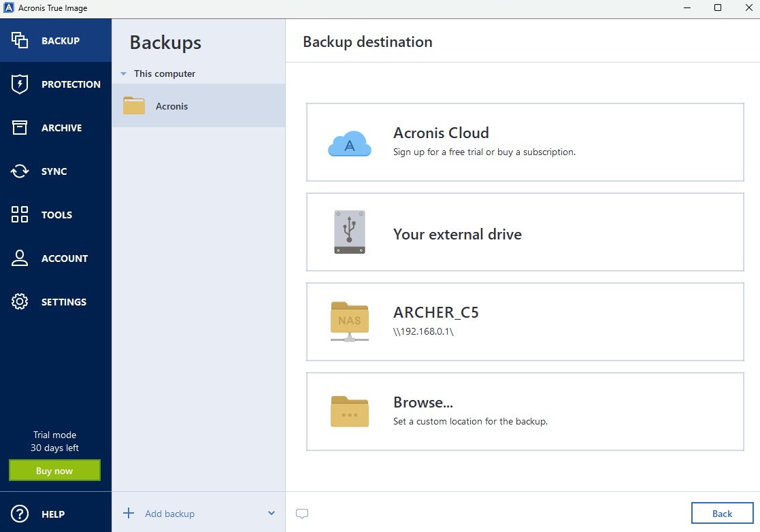The image size is (760, 532).
Task: Choose ARCHER_C5 network destination
Action: click(x=525, y=322)
